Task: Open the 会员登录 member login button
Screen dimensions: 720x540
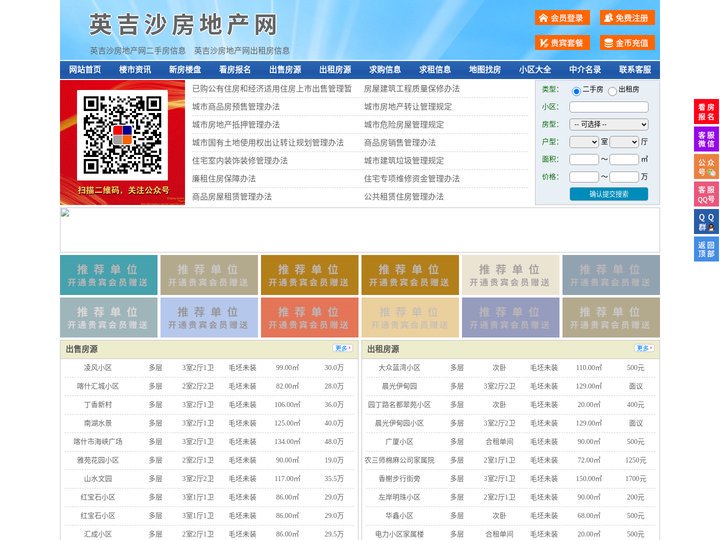Action: point(562,18)
